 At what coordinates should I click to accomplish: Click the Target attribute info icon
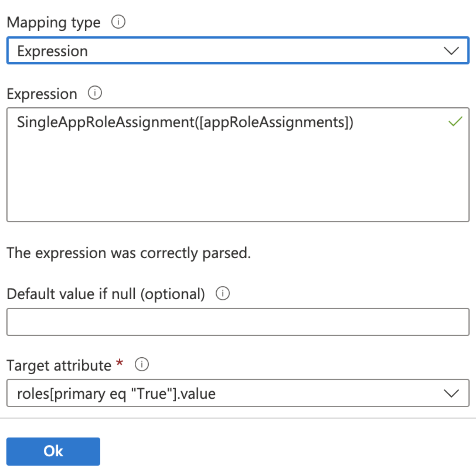point(142,364)
